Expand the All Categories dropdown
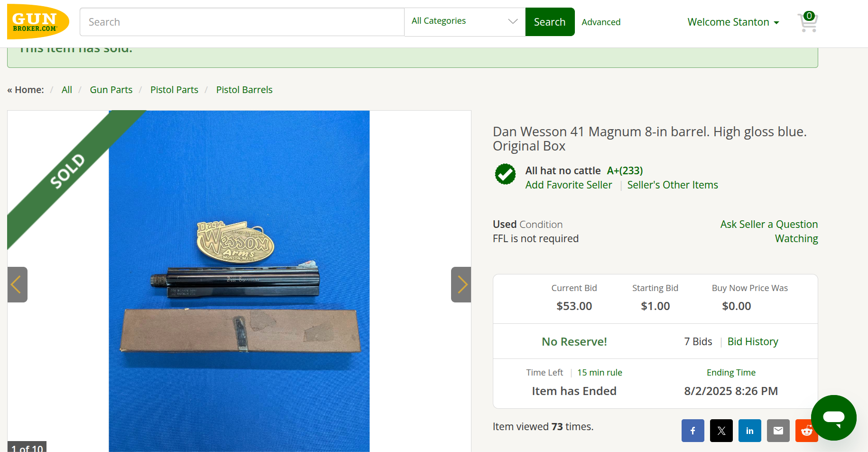This screenshot has width=868, height=452. pos(464,22)
